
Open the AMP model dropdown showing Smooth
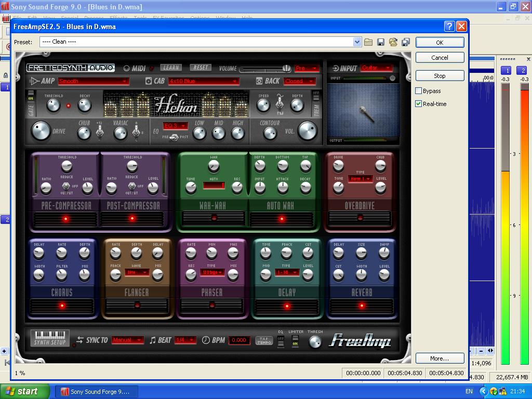(94, 81)
